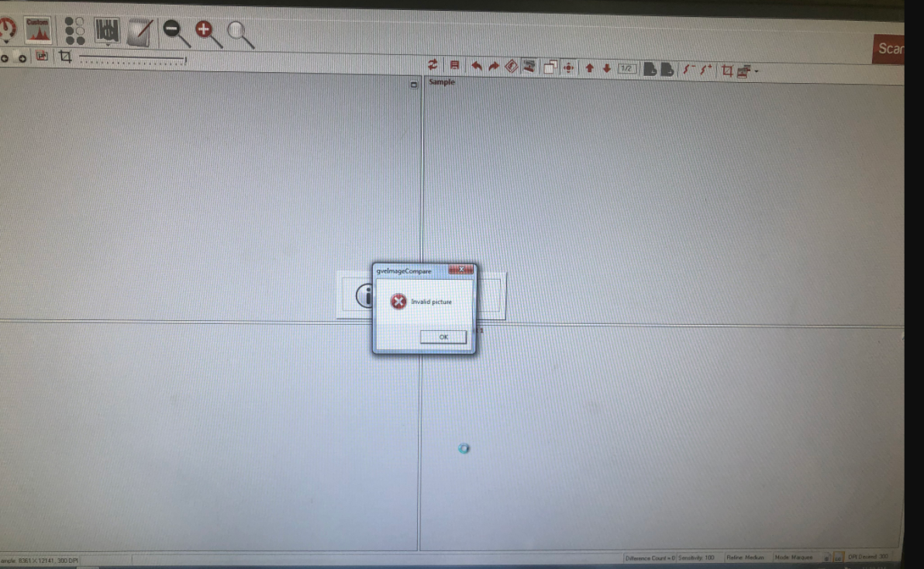Click the up arrow page navigation icon

tap(589, 67)
